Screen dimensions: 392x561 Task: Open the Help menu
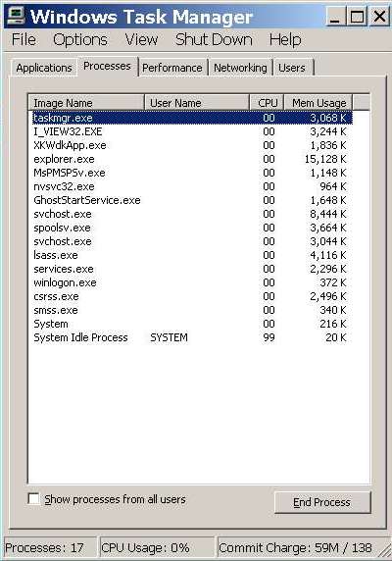tap(285, 39)
